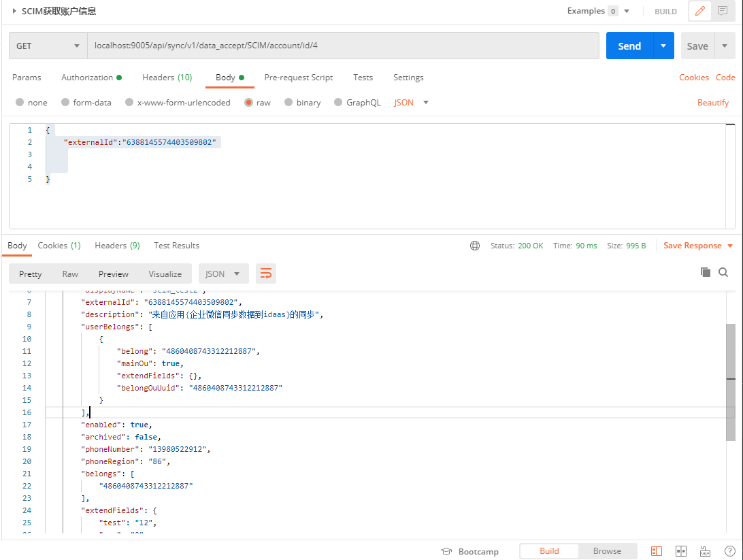Open the comments icon
The width and height of the screenshot is (743, 560).
[723, 11]
